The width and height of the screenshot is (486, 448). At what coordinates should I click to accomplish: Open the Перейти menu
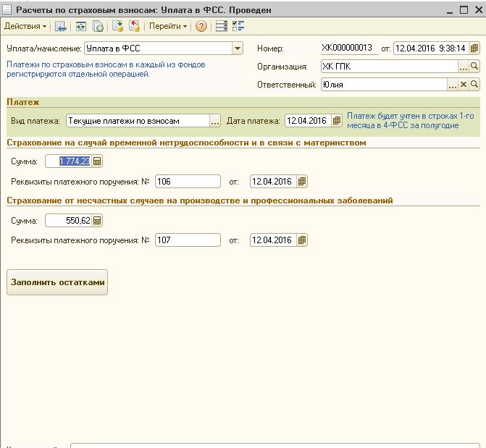click(167, 26)
